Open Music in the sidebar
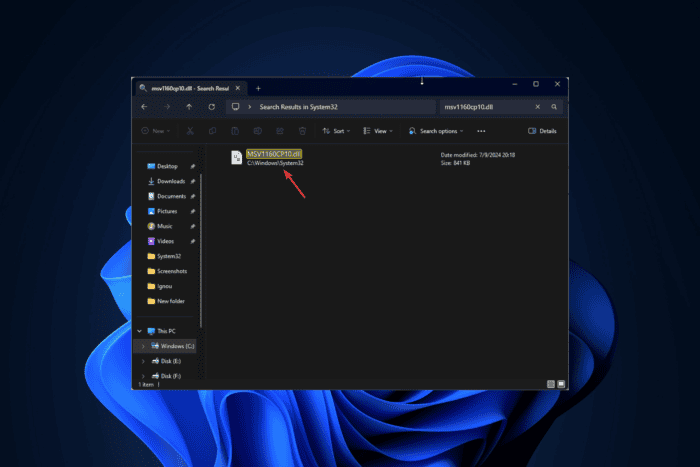 [x=164, y=226]
